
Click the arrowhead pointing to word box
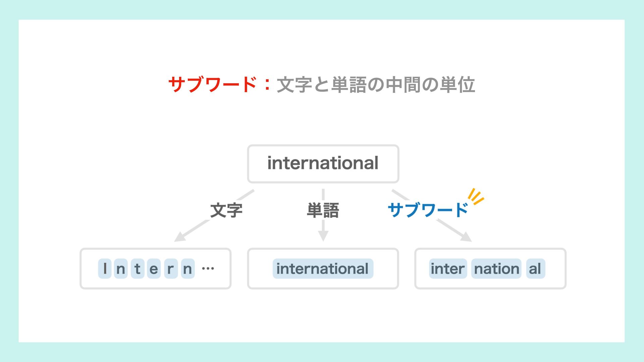tap(323, 236)
